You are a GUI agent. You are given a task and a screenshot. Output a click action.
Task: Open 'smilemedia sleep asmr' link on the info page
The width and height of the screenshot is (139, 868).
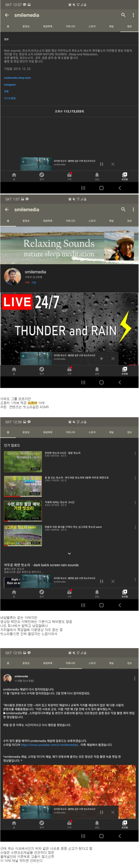(x=18, y=78)
